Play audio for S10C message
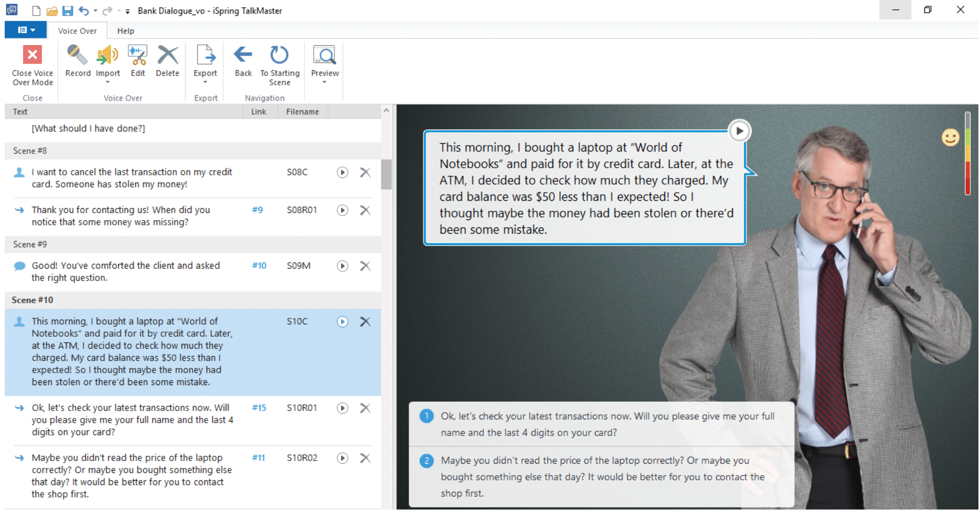 click(x=342, y=322)
